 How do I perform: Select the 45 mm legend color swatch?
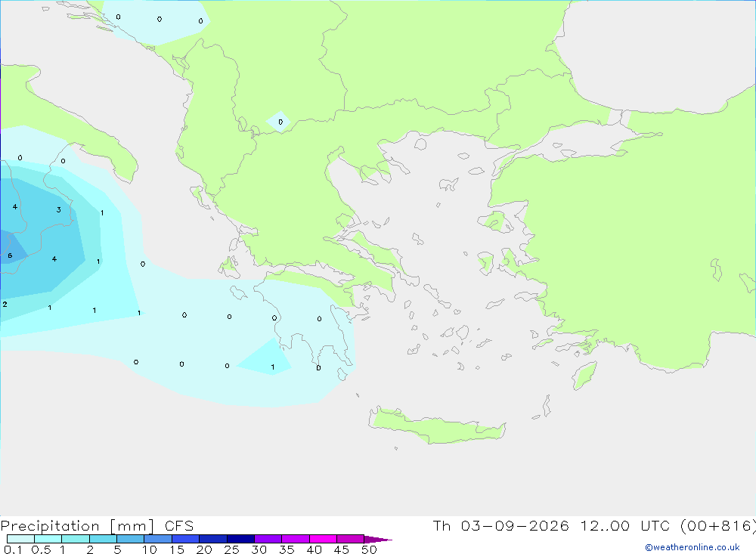(x=351, y=539)
